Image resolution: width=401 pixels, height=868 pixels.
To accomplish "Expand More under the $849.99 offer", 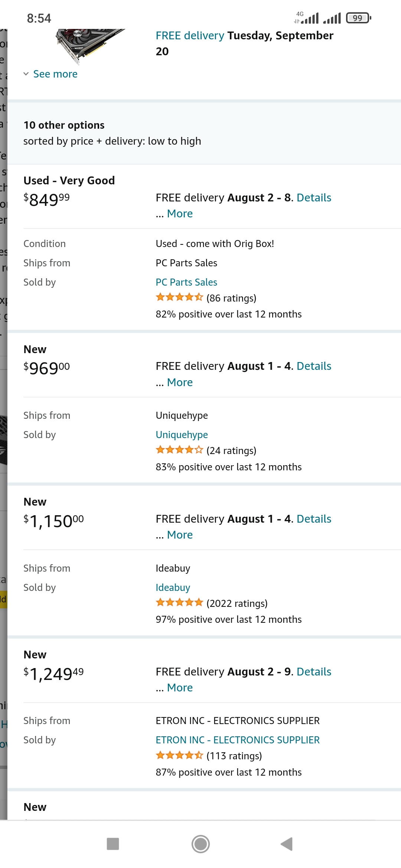I will (180, 214).
